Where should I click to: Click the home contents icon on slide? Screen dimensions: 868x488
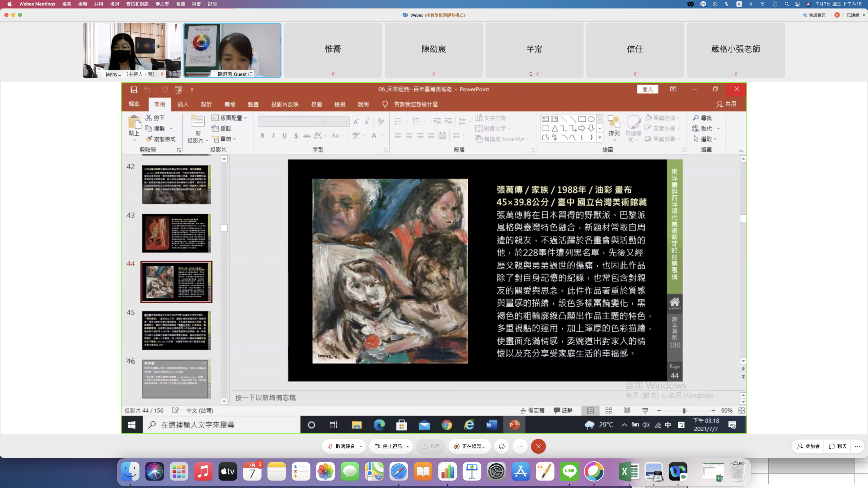674,302
